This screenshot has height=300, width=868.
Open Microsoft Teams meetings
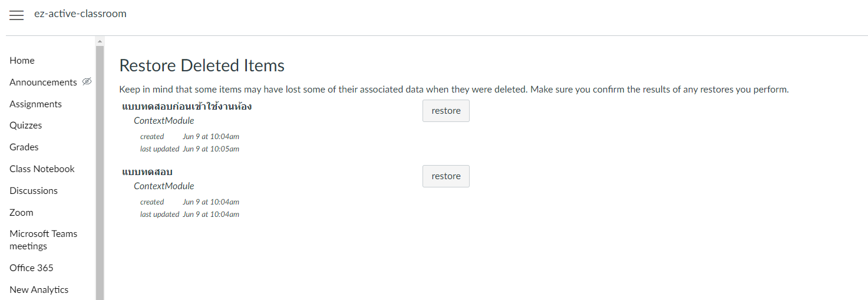coord(43,240)
